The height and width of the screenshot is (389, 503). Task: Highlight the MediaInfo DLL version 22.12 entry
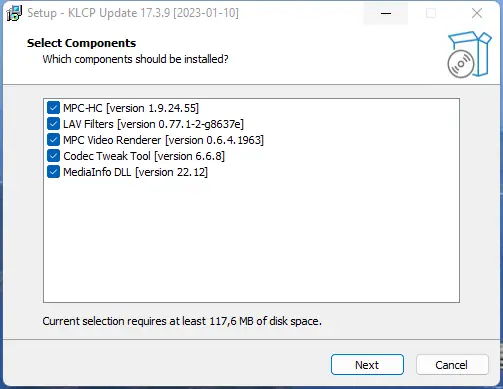pyautogui.click(x=135, y=172)
